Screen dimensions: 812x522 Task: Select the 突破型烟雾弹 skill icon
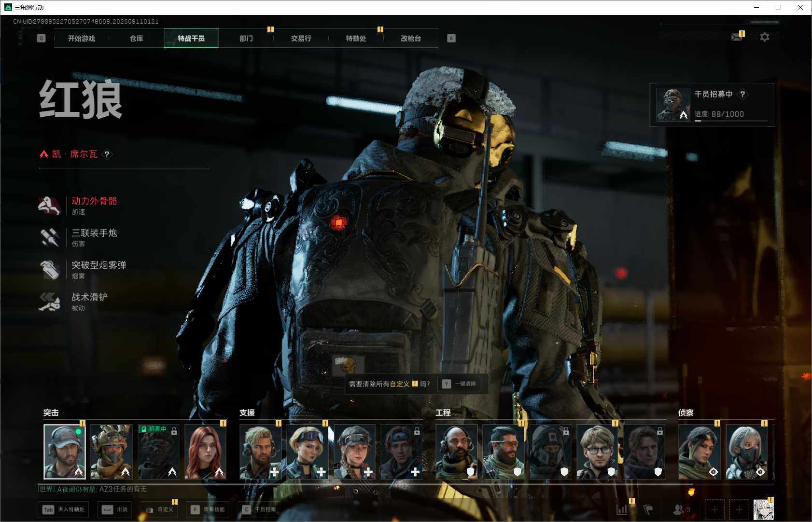pyautogui.click(x=49, y=270)
